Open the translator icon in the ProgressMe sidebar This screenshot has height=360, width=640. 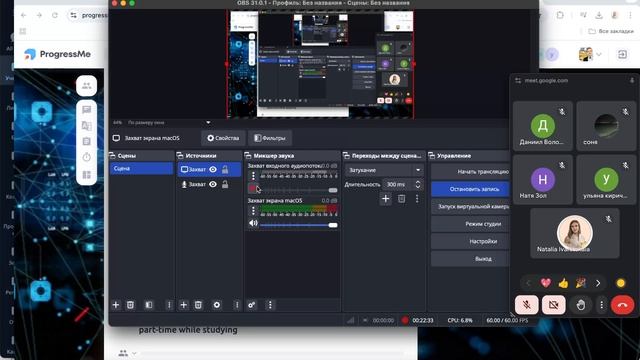tap(87, 126)
